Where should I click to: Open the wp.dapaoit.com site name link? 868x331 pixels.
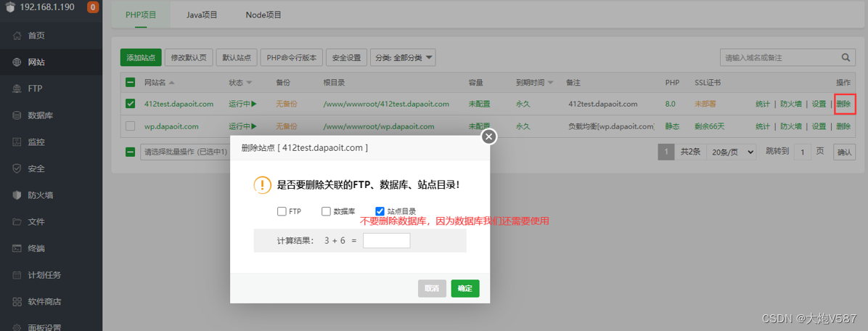(171, 126)
